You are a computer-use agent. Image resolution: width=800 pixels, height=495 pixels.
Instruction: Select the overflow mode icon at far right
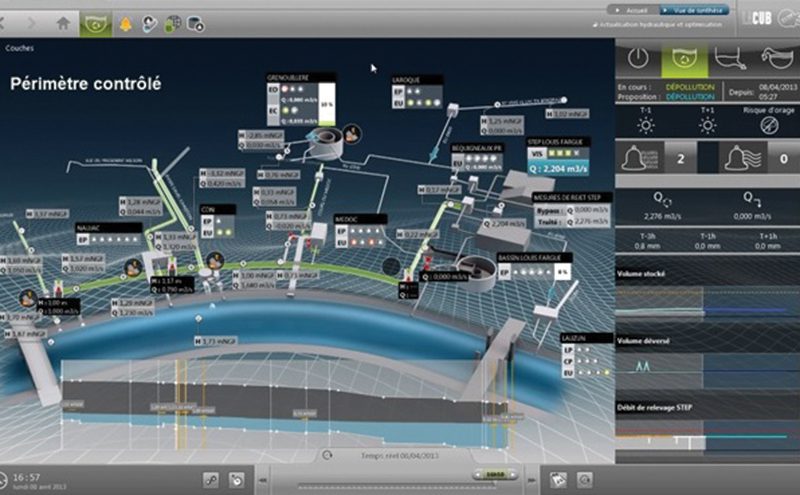coord(776,60)
